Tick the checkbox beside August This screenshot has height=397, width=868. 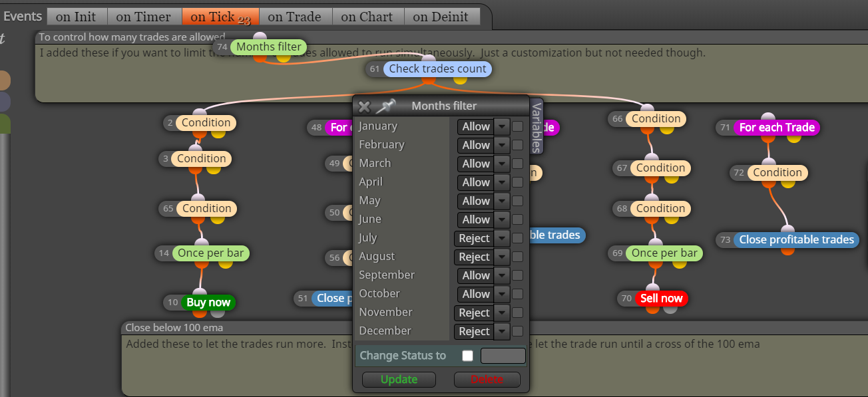coord(517,257)
